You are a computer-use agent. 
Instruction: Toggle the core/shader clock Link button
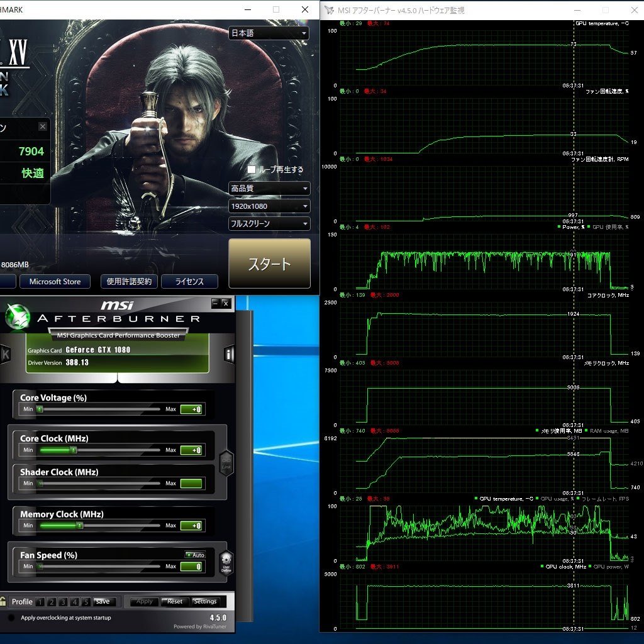click(x=226, y=464)
